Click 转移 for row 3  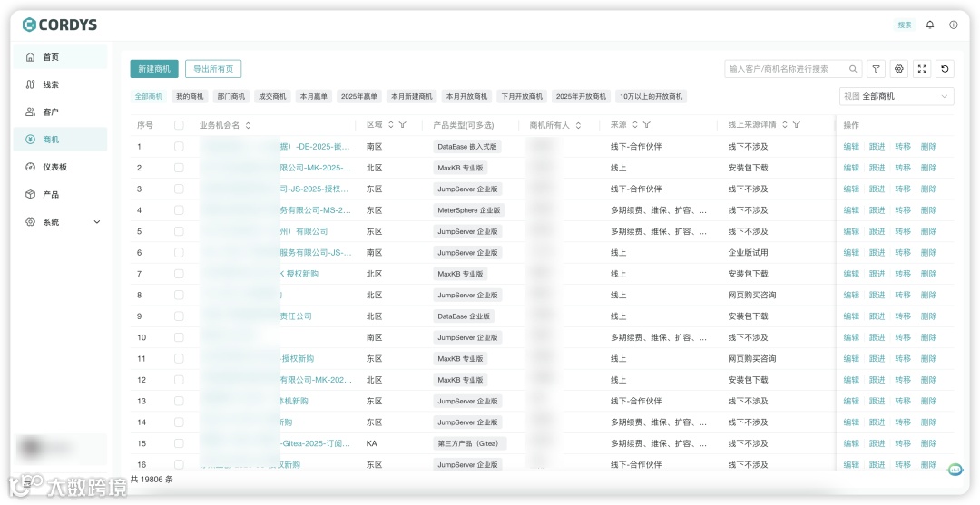click(x=903, y=189)
